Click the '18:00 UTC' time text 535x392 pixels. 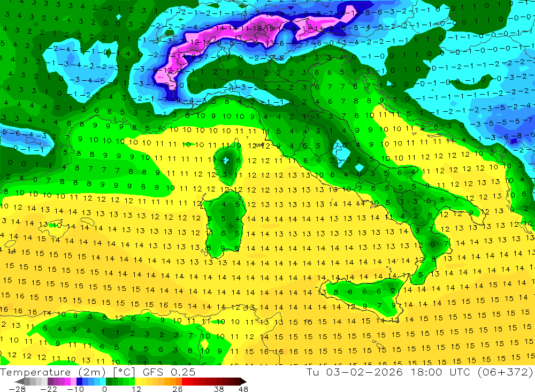440,372
